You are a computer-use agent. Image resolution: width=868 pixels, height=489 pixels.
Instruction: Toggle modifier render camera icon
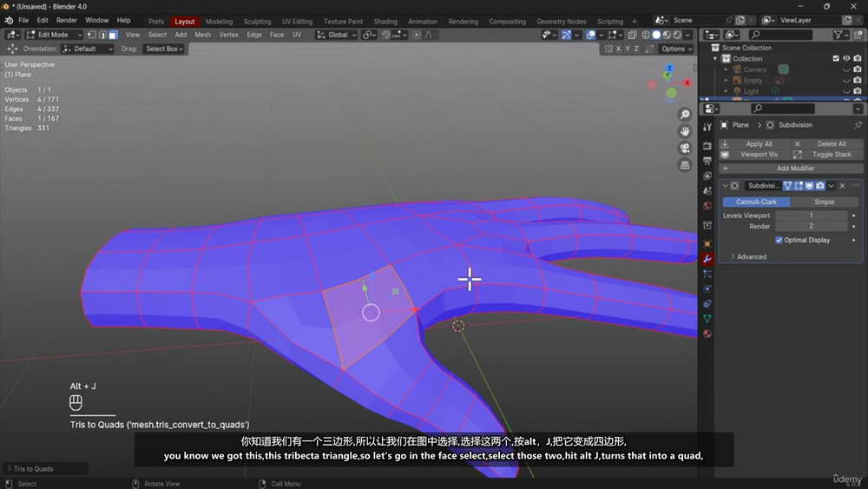[820, 186]
